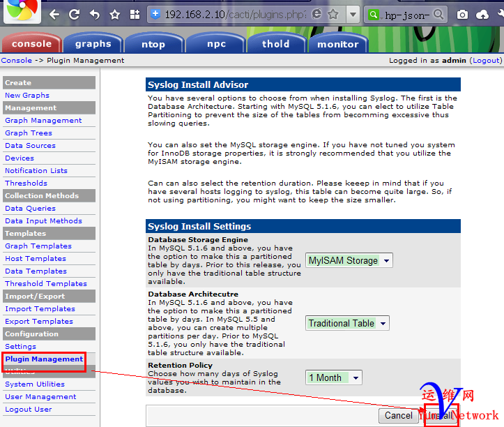Open the MyISAM Storage engine dropdown
The image size is (504, 427).
(349, 260)
